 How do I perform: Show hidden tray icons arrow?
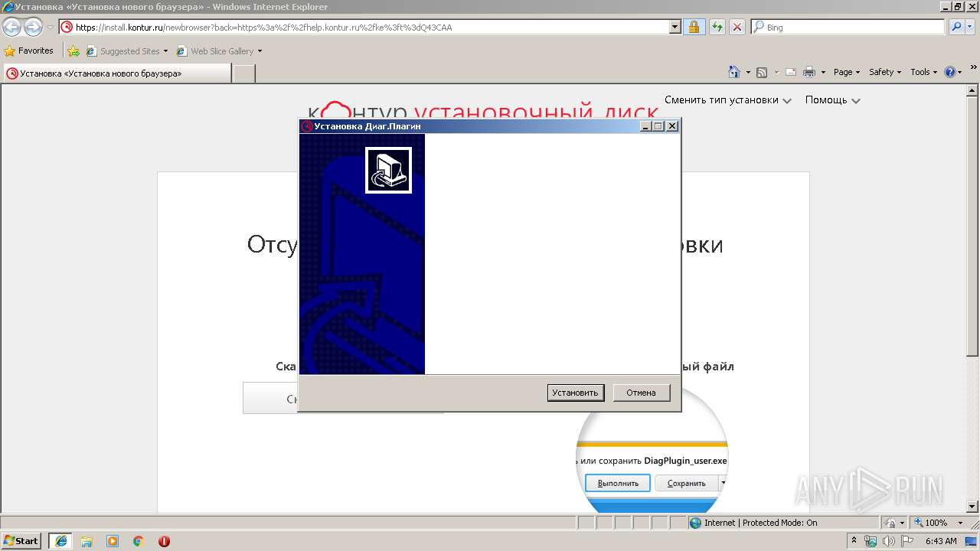point(854,541)
